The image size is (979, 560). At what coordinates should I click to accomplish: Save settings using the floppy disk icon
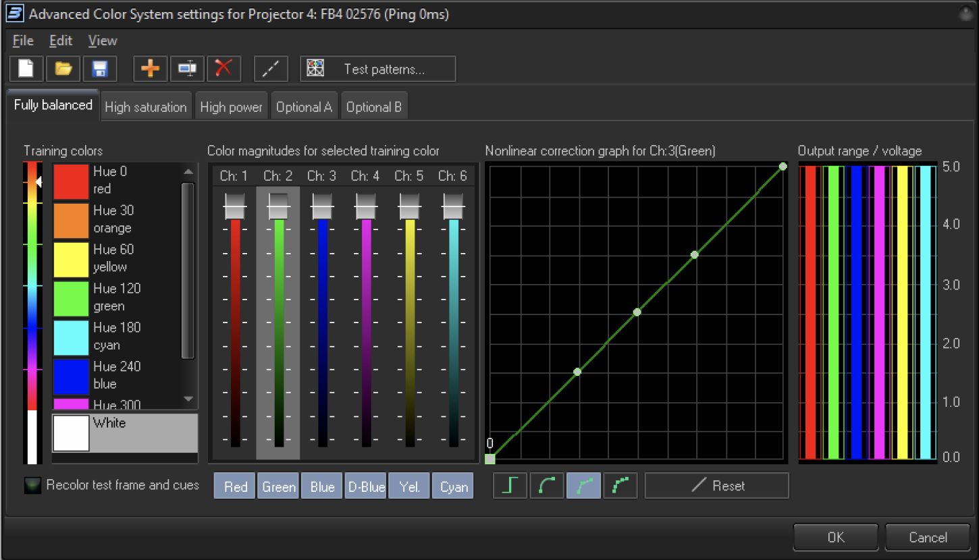pyautogui.click(x=99, y=69)
